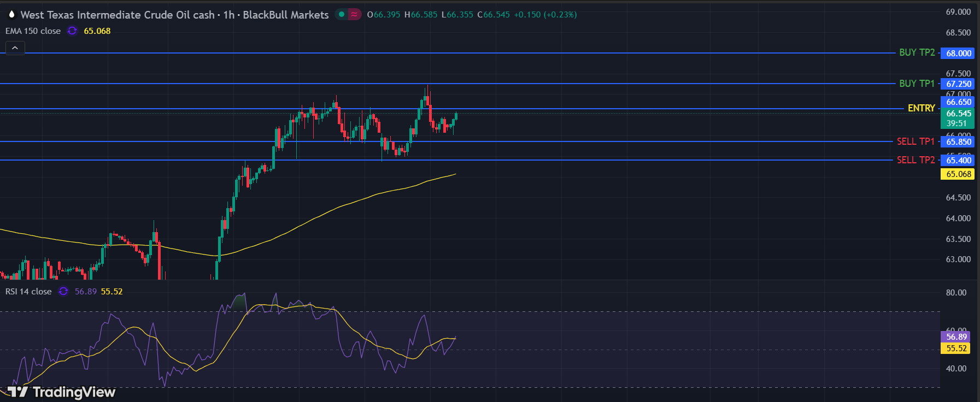Screen dimensions: 980x402
Task: Click the pink approximate-data indicator icon
Action: coord(355,15)
